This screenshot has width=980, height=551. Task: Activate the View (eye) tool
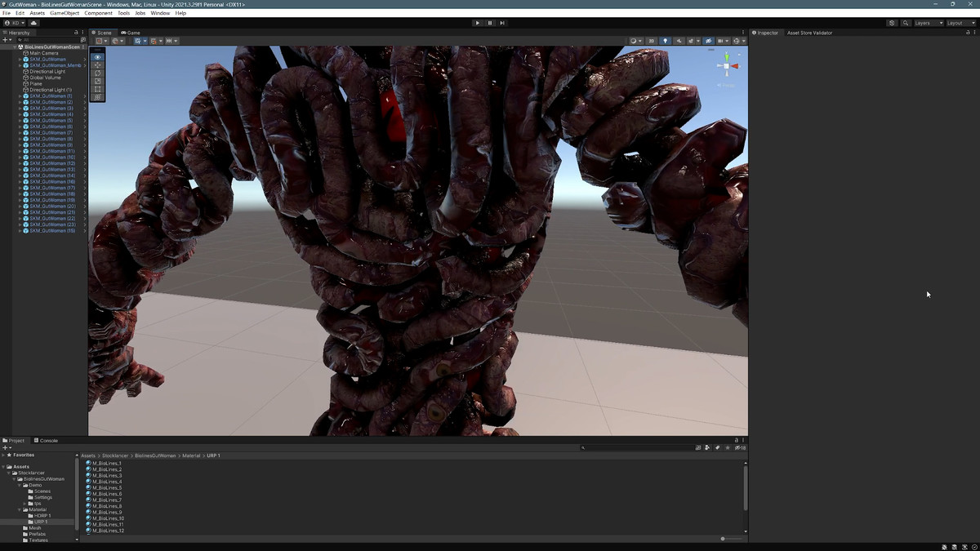pyautogui.click(x=98, y=57)
